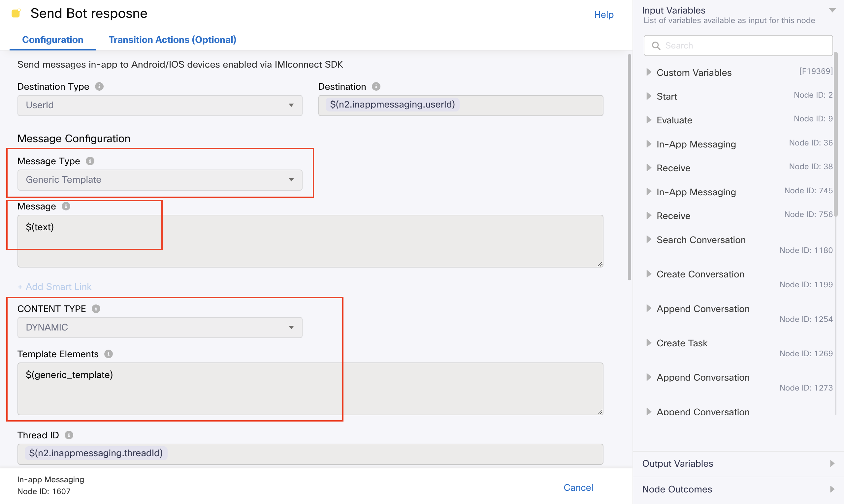Expand Receive node 38

649,168
